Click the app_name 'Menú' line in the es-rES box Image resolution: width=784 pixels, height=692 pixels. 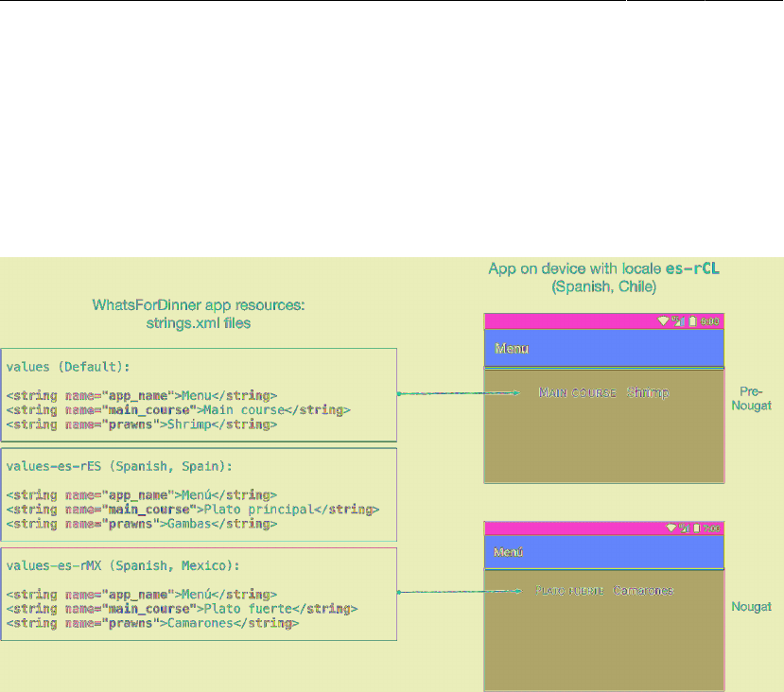[x=142, y=495]
